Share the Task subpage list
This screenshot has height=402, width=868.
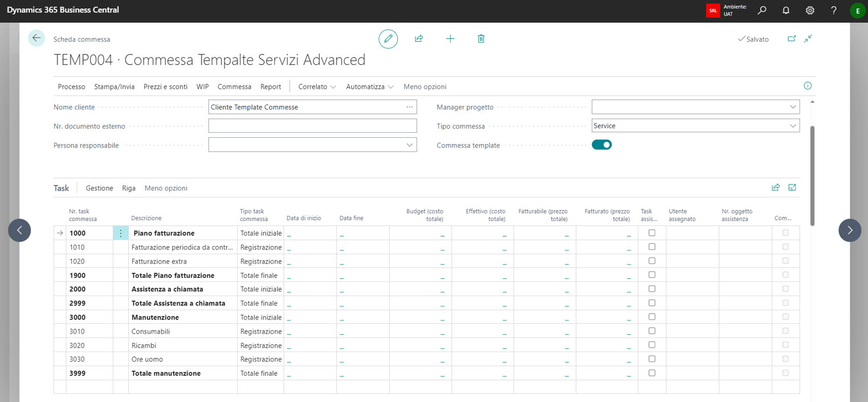(776, 187)
